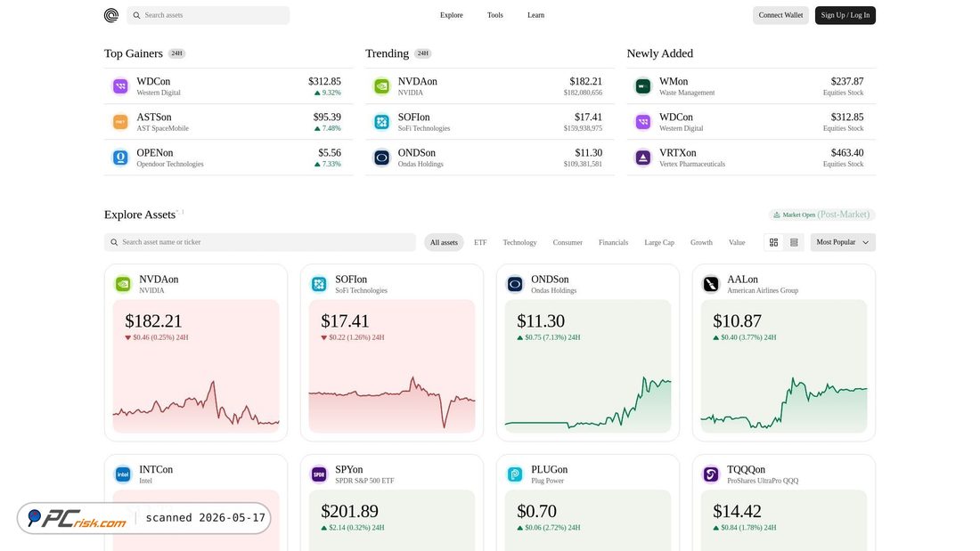This screenshot has width=980, height=551.
Task: Click the INTCon Intel logo icon
Action: [123, 474]
